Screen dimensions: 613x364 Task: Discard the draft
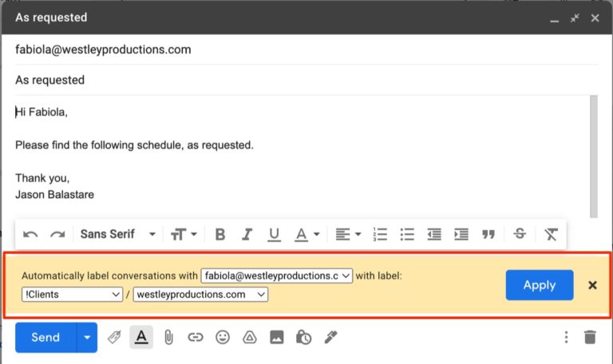click(590, 337)
